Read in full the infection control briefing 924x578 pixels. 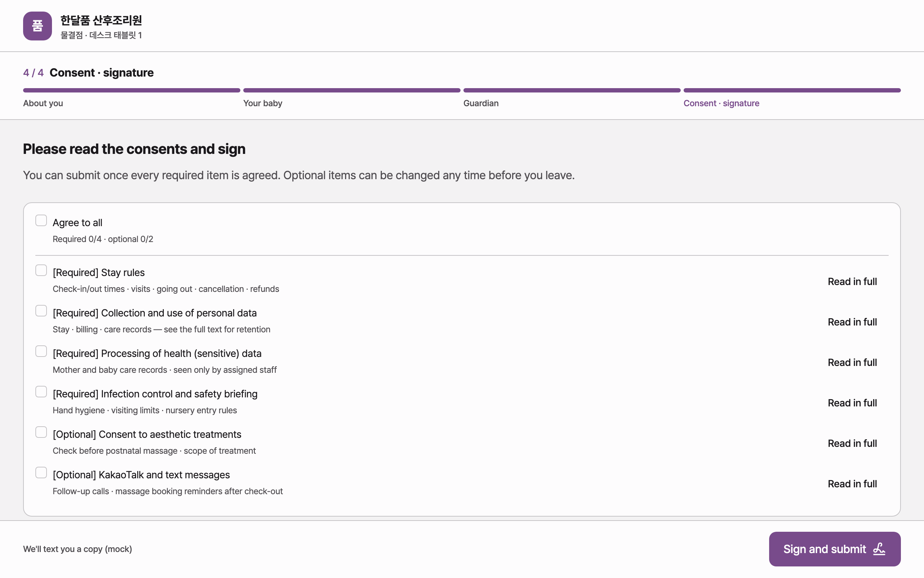852,403
